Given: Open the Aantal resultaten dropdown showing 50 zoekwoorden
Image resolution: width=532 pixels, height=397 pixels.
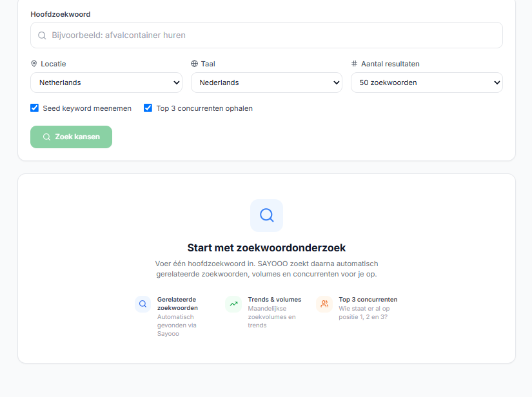Looking at the screenshot, I should pos(426,82).
